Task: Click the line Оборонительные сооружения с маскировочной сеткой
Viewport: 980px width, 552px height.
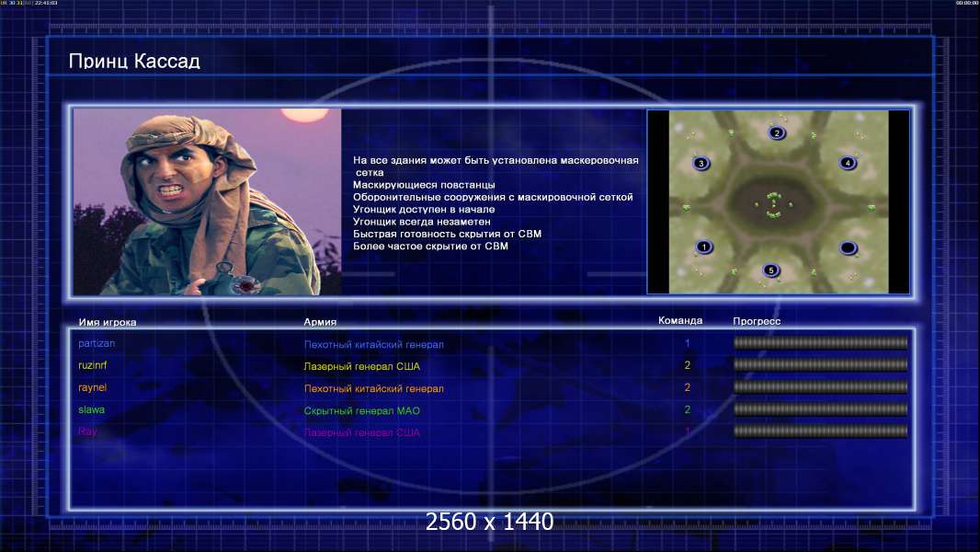Action: [493, 197]
